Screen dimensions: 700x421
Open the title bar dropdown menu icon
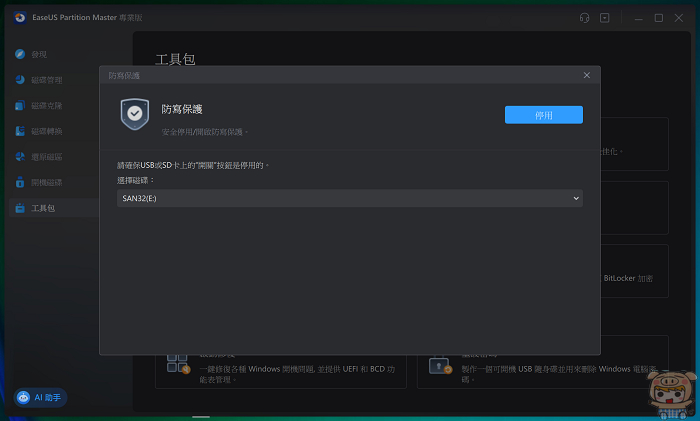coord(605,18)
